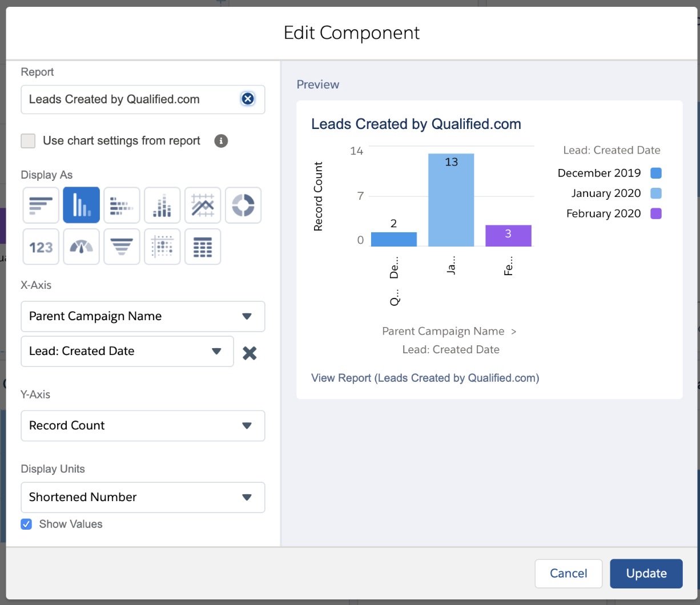Screen dimensions: 700x605
Task: Open the Parent Campaign Name dropdown
Action: click(143, 316)
